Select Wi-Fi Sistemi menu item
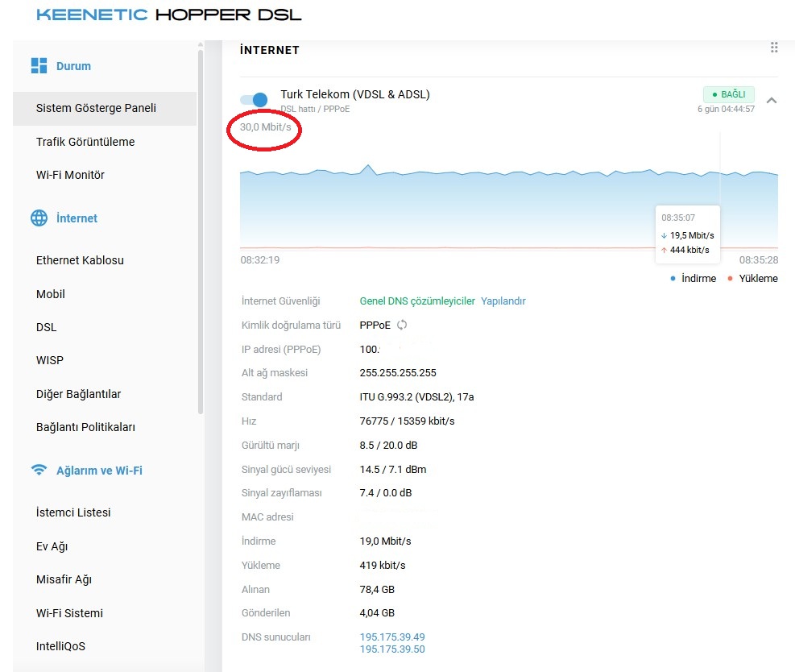 [69, 613]
